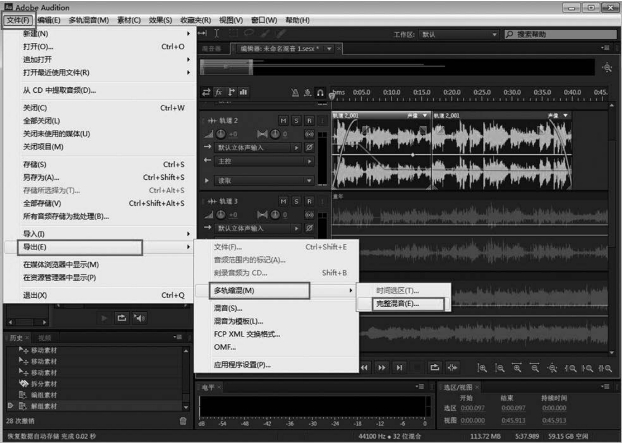This screenshot has width=622, height=443.
Task: Select 完整混音(E)... in the submenu
Action: point(397,303)
